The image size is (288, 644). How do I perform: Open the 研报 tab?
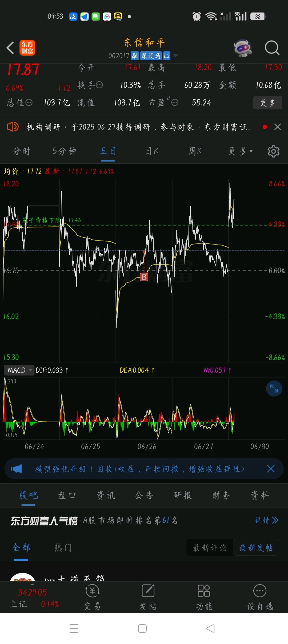[x=183, y=496]
